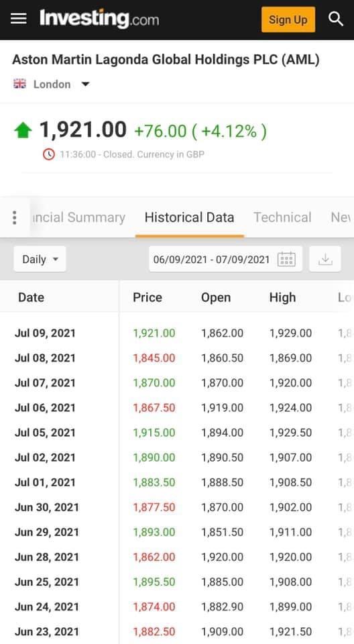354x644 pixels.
Task: Switch to the Technical tab
Action: coord(282,217)
